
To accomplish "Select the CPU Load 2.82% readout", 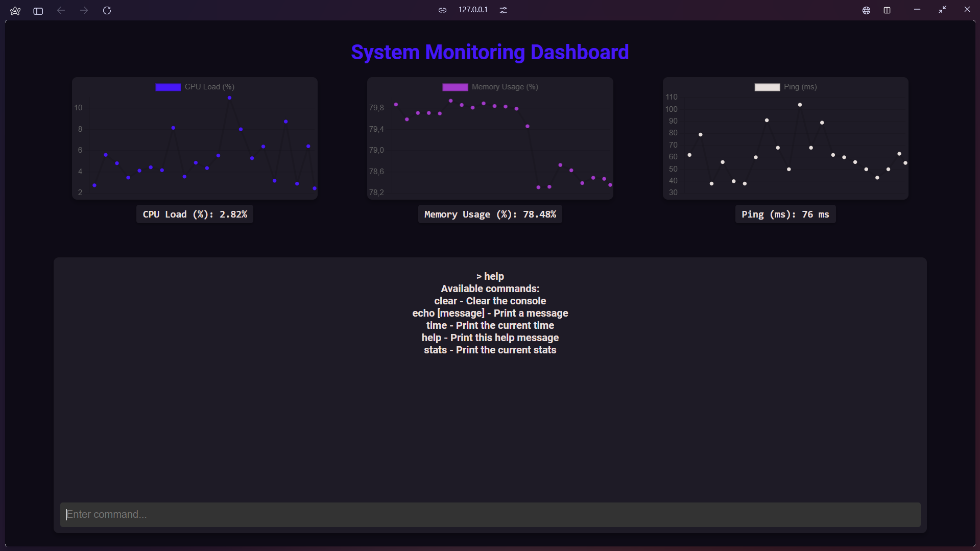I will [195, 214].
